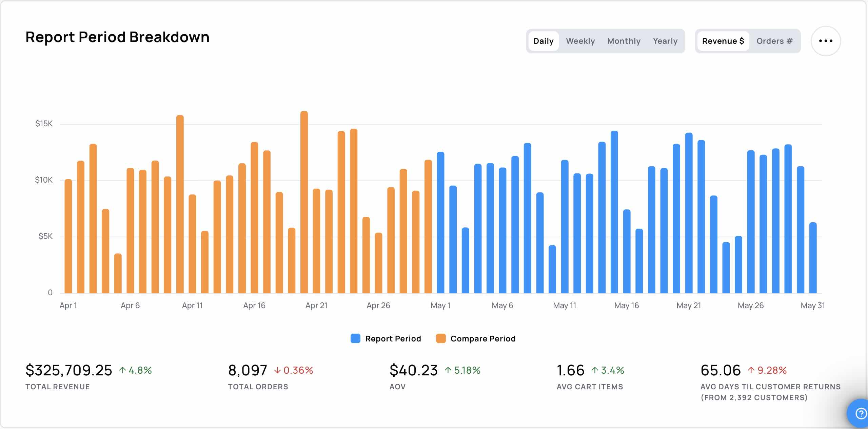Click the help question mark bubble
The height and width of the screenshot is (429, 868).
pos(859,413)
